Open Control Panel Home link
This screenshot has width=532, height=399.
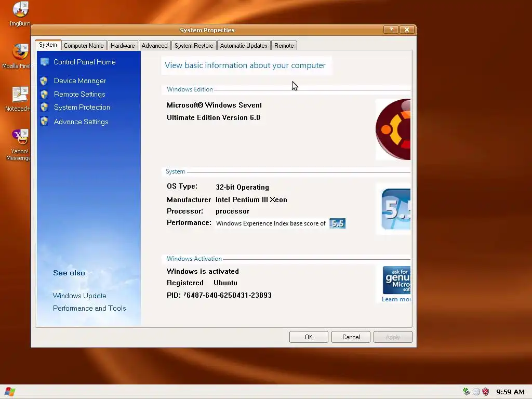85,62
